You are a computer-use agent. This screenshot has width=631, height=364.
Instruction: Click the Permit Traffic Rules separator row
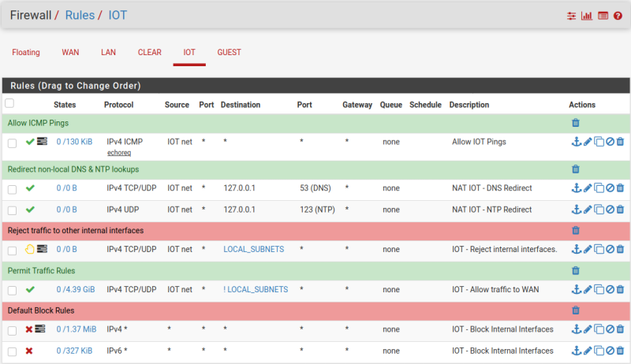[316, 271]
